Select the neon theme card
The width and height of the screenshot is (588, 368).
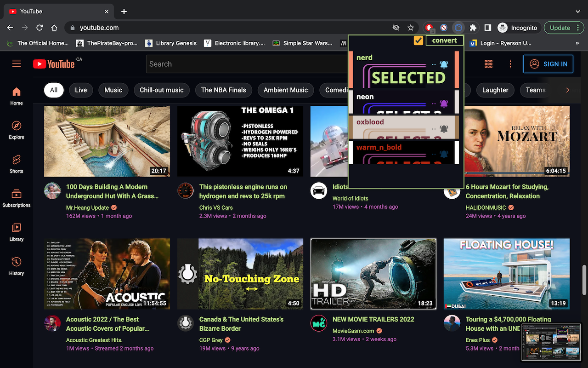pos(404,102)
